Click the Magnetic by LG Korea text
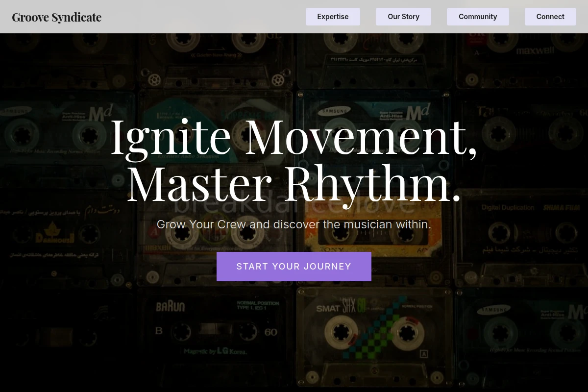 click(x=216, y=351)
